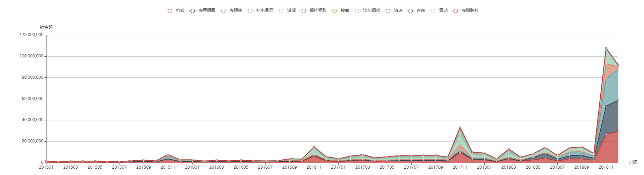Select the top line's peak point at 201711
The width and height of the screenshot is (644, 175).
coord(460,127)
